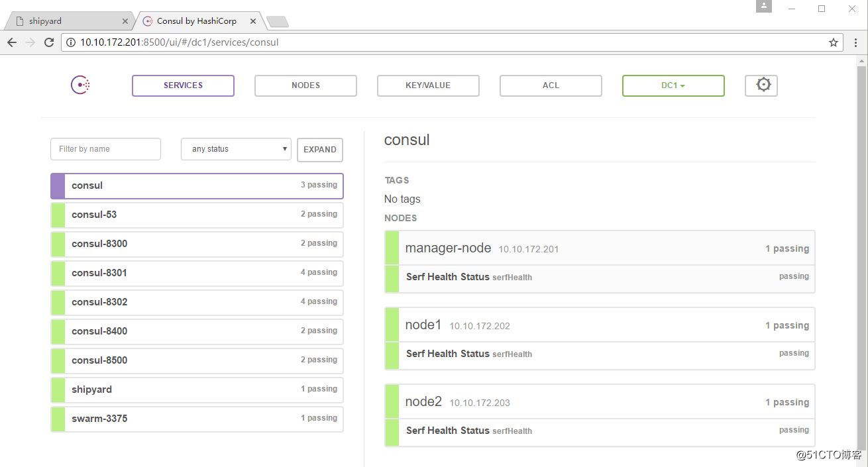Screen dimensions: 868x467
Task: Close the Consul by HashiCorp tab
Action: coord(252,21)
